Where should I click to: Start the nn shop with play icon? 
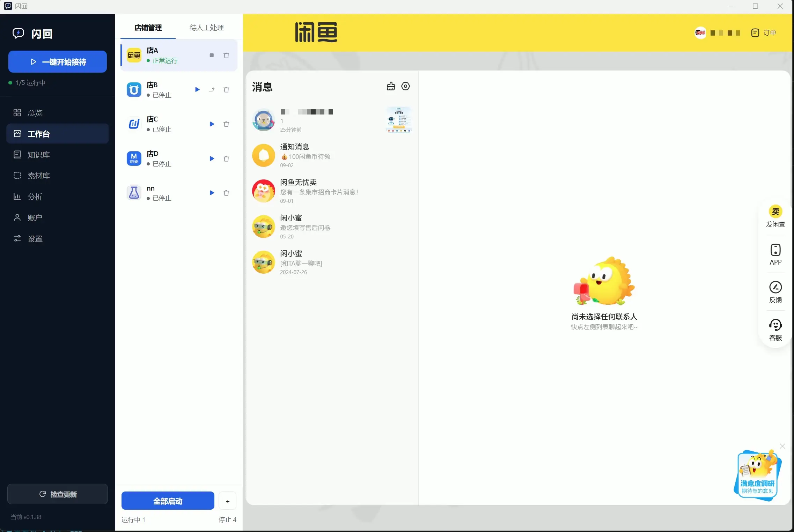point(212,193)
